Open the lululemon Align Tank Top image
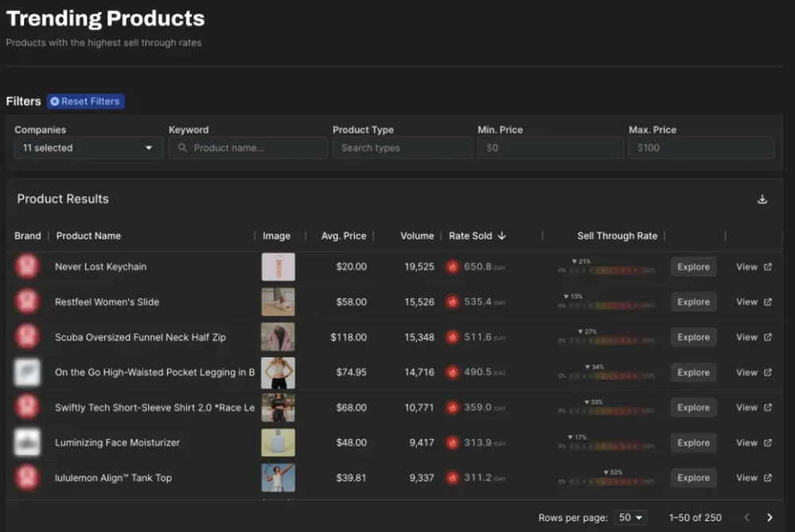This screenshot has height=532, width=795. click(277, 478)
